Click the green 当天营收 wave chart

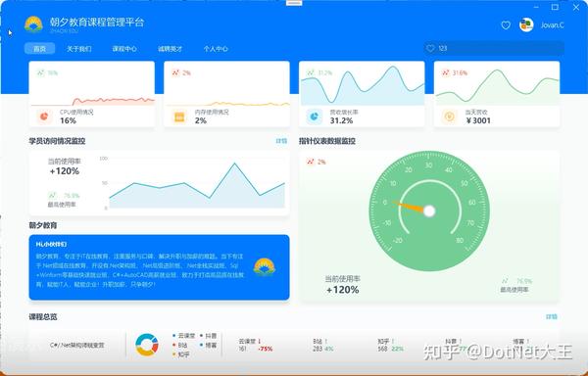click(x=497, y=87)
